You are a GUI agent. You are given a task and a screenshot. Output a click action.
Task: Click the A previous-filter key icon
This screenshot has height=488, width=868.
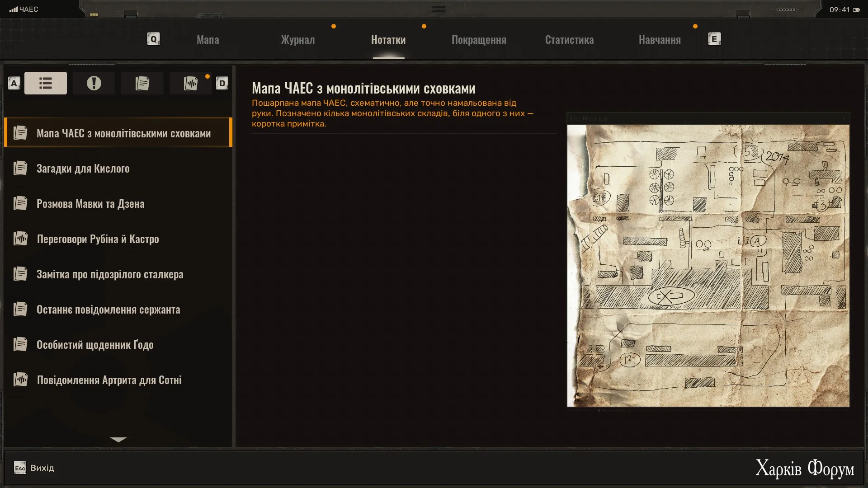(x=14, y=83)
